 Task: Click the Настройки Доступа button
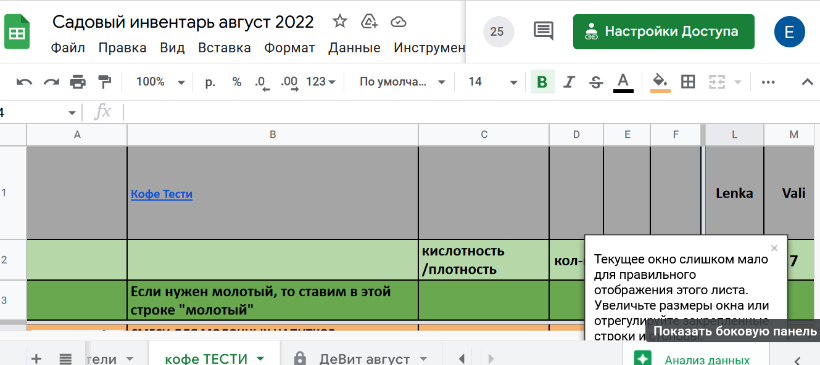[664, 31]
